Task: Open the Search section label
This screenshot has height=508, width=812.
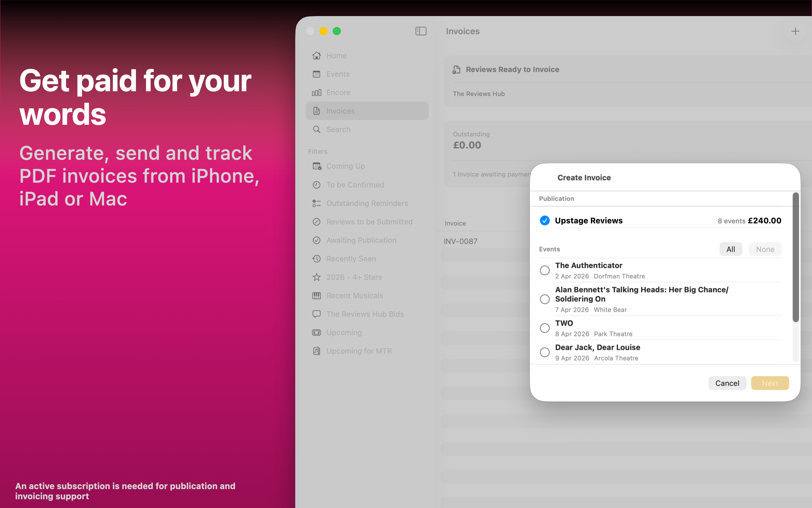Action: click(338, 129)
